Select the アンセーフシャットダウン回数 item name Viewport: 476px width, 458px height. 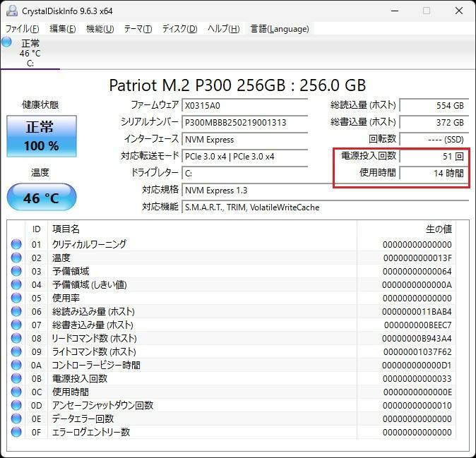click(102, 405)
